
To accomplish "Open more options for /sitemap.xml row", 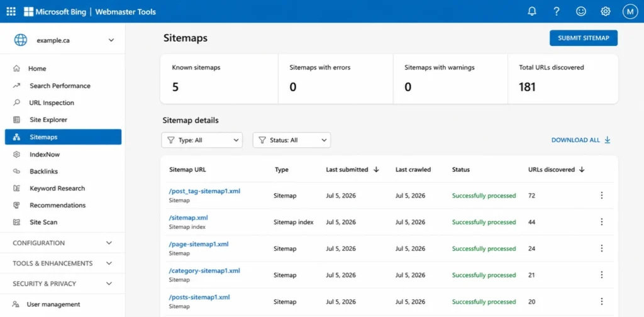I will pyautogui.click(x=602, y=222).
